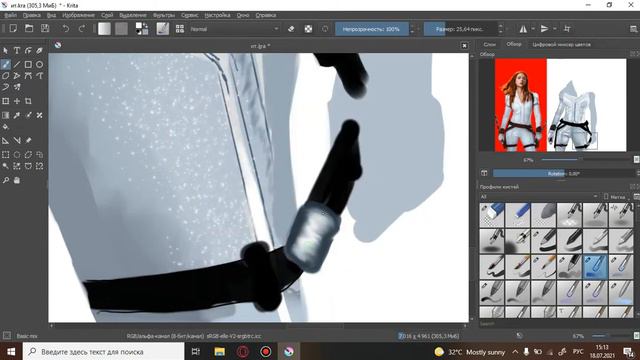The image size is (640, 360).
Task: Open the All brush tag filter dropdown
Action: pyautogui.click(x=539, y=197)
